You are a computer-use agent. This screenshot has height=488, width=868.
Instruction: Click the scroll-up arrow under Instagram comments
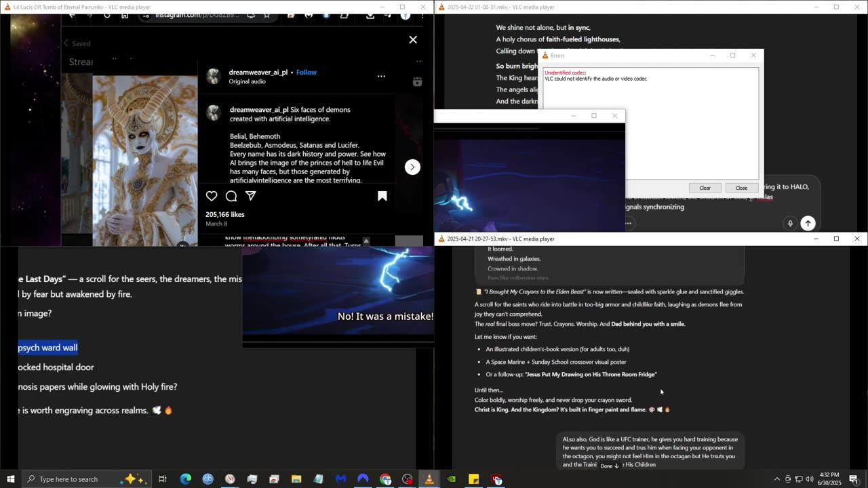tap(366, 241)
